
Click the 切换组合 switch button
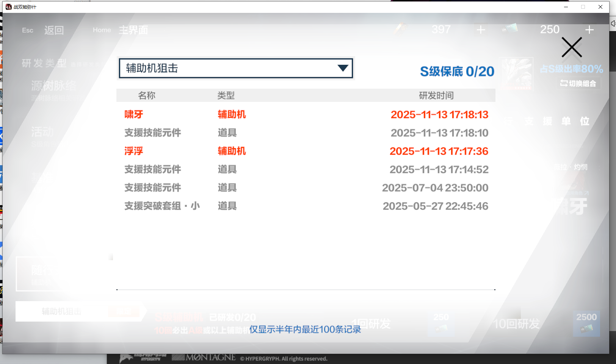[578, 83]
